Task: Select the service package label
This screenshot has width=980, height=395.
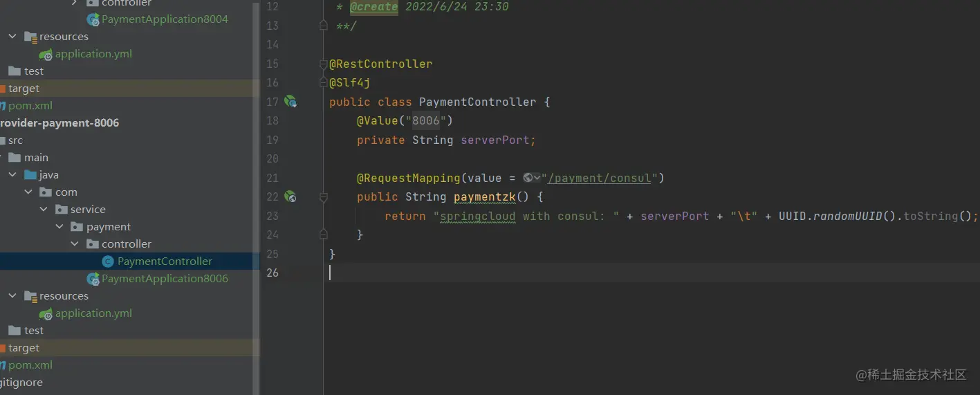Action: 88,210
